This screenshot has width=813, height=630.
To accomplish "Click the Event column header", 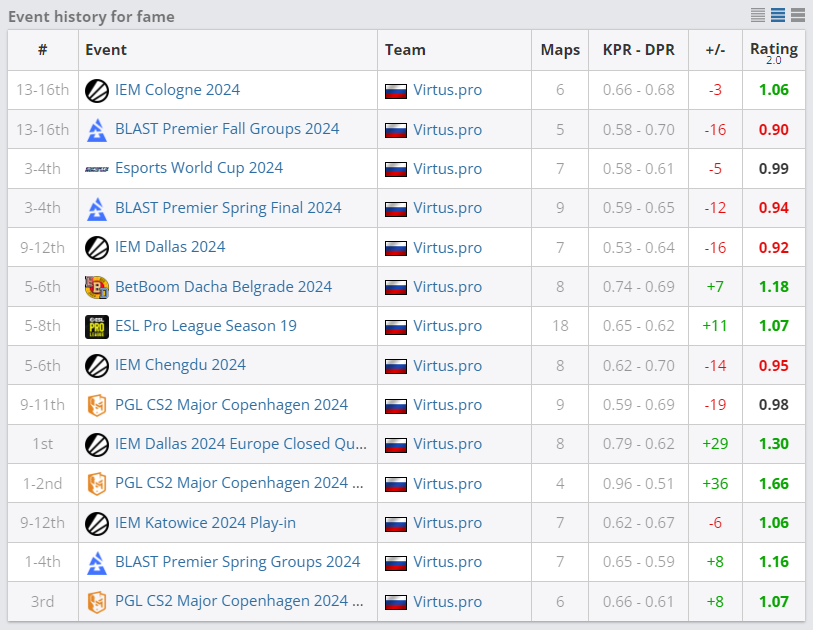I will pos(106,50).
